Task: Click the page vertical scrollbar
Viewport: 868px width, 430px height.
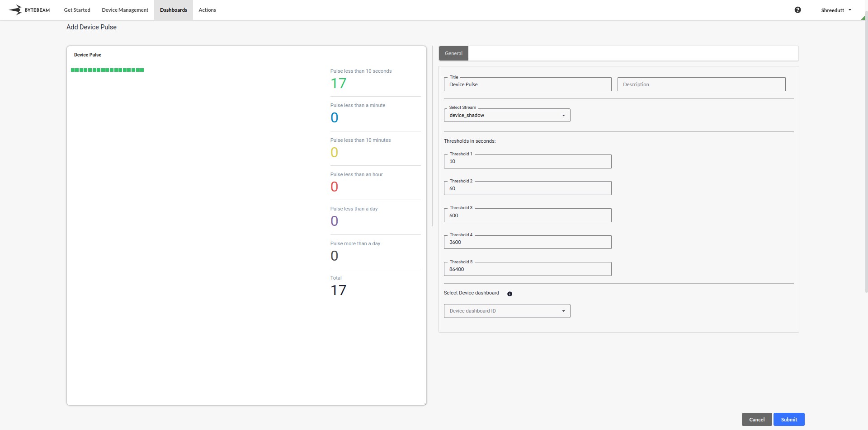Action: 866,154
